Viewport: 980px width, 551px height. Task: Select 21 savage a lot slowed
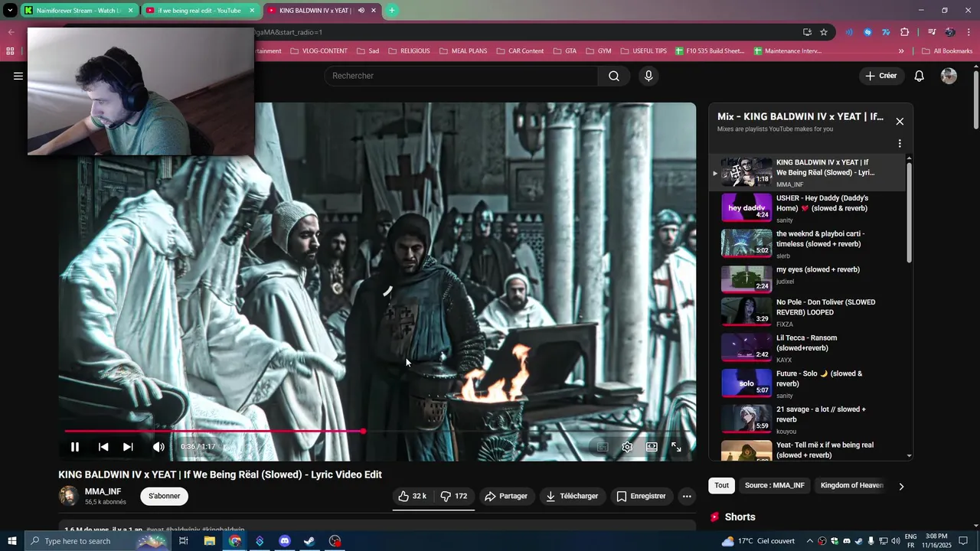click(808, 419)
